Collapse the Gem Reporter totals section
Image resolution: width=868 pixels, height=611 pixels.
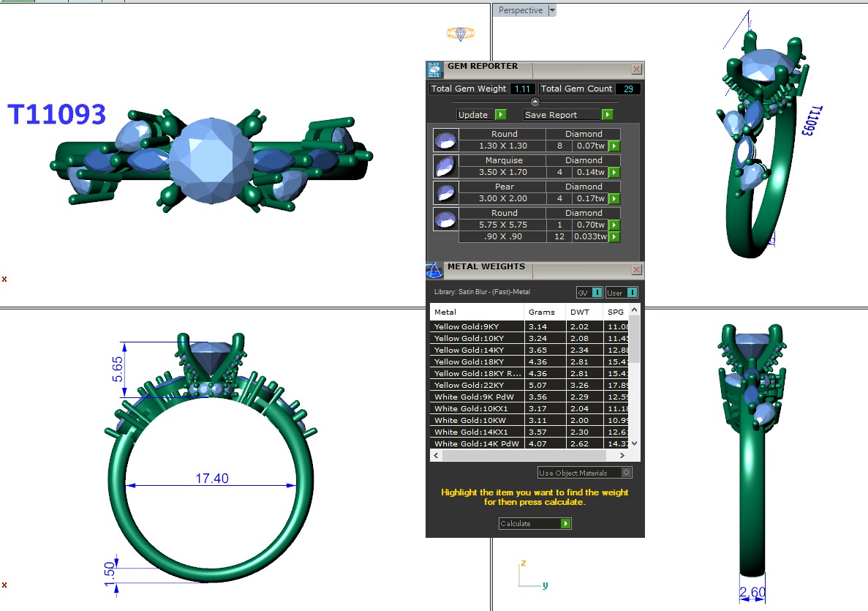tap(535, 102)
